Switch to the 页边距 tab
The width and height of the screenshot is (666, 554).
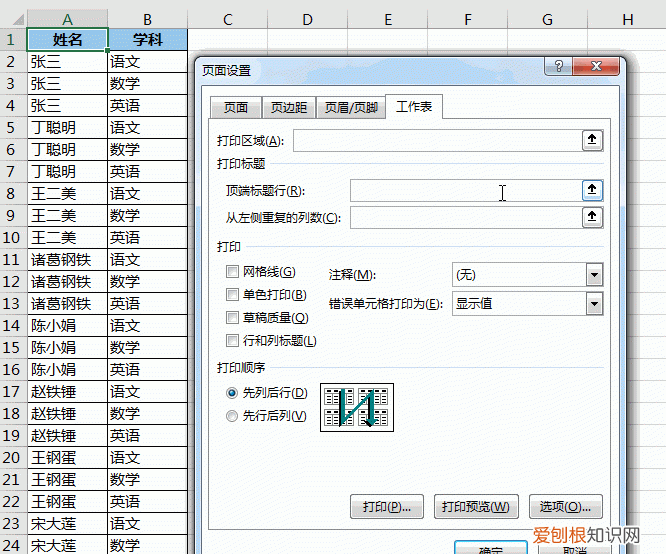click(x=289, y=107)
